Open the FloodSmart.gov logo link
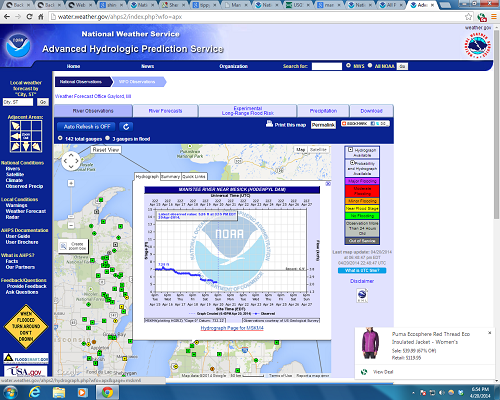500x400 pixels. [26, 358]
